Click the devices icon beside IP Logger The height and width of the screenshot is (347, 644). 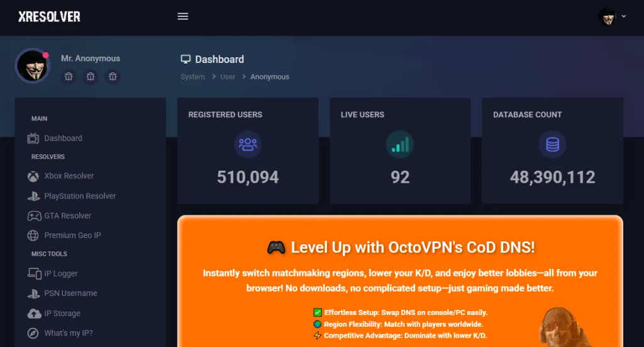tap(34, 273)
